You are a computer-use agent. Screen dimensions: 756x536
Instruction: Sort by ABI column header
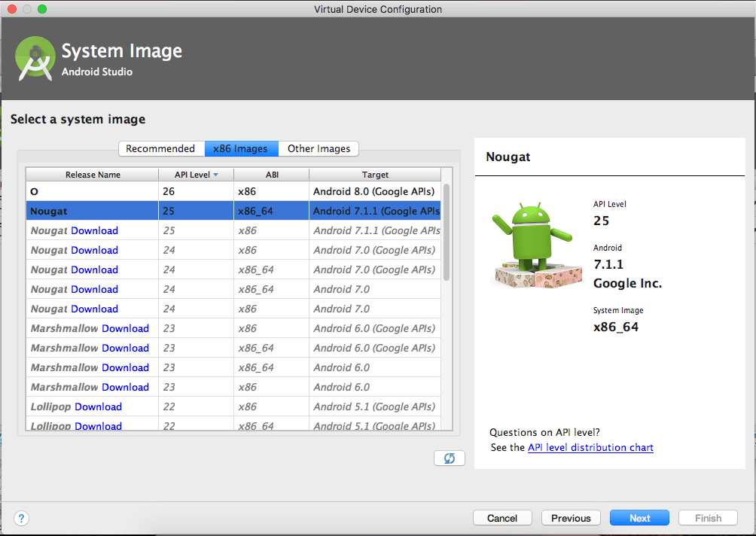coord(272,175)
